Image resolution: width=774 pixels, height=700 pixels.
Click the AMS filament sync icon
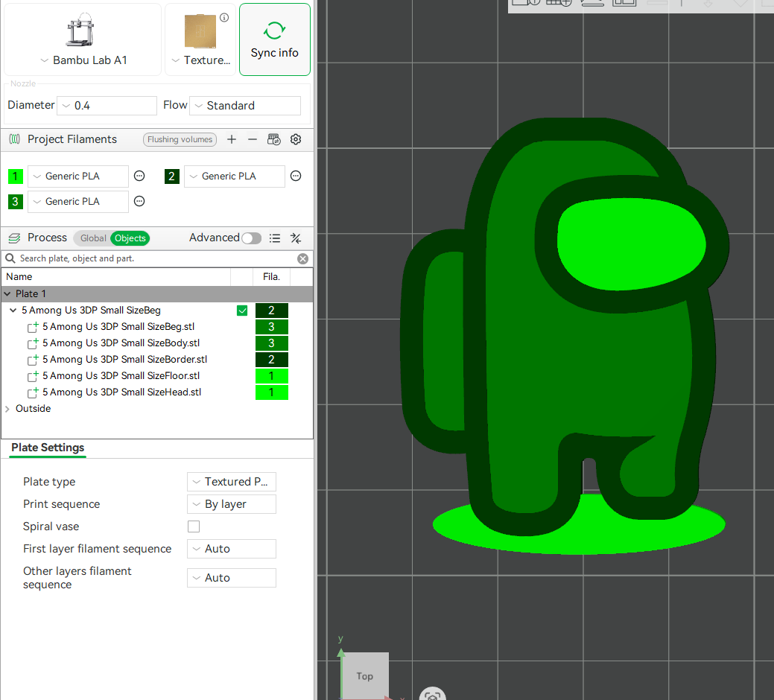point(274,139)
